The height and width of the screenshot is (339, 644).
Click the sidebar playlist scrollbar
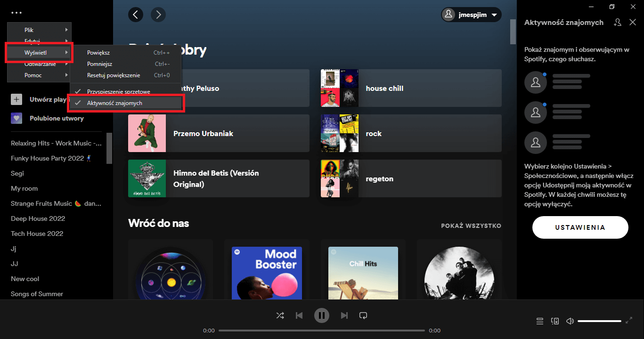[109, 148]
